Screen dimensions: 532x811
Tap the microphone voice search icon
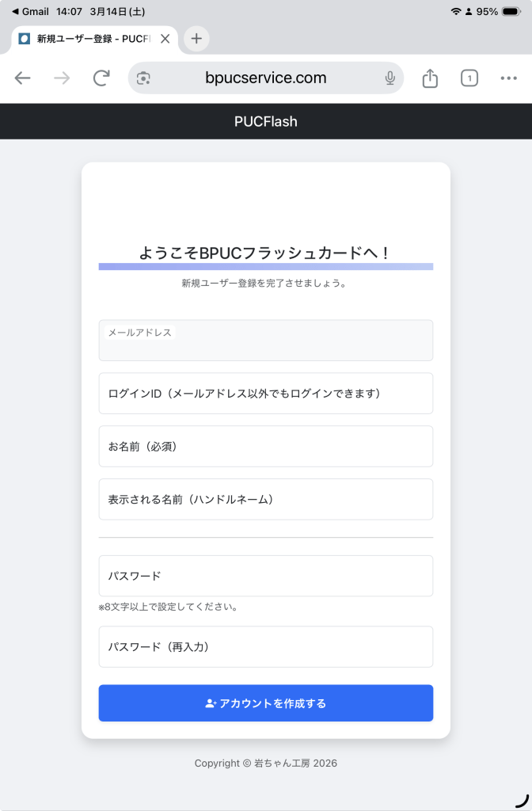pyautogui.click(x=389, y=78)
